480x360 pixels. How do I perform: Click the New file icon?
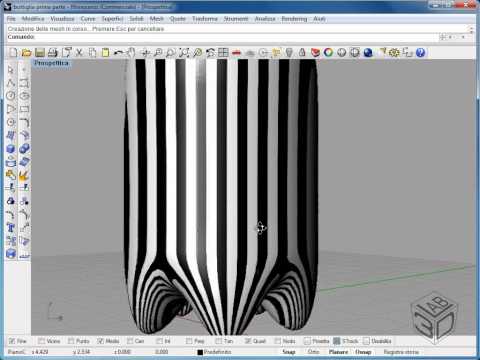pyautogui.click(x=13, y=52)
